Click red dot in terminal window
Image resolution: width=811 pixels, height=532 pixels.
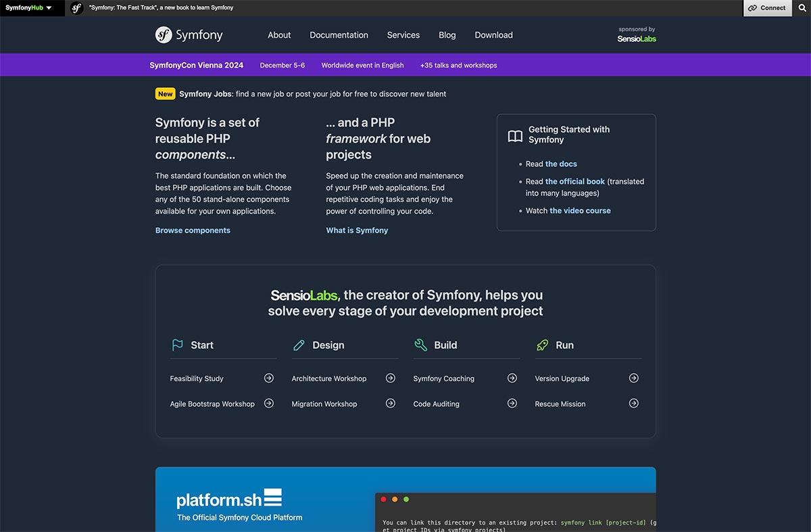point(383,500)
